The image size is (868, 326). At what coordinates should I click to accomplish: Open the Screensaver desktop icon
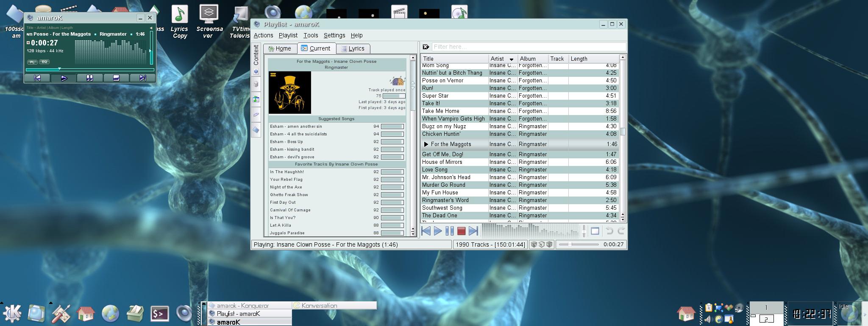[209, 21]
